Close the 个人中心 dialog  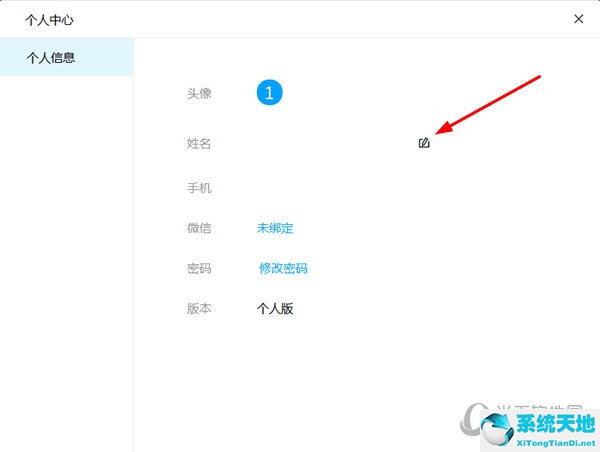[x=579, y=19]
